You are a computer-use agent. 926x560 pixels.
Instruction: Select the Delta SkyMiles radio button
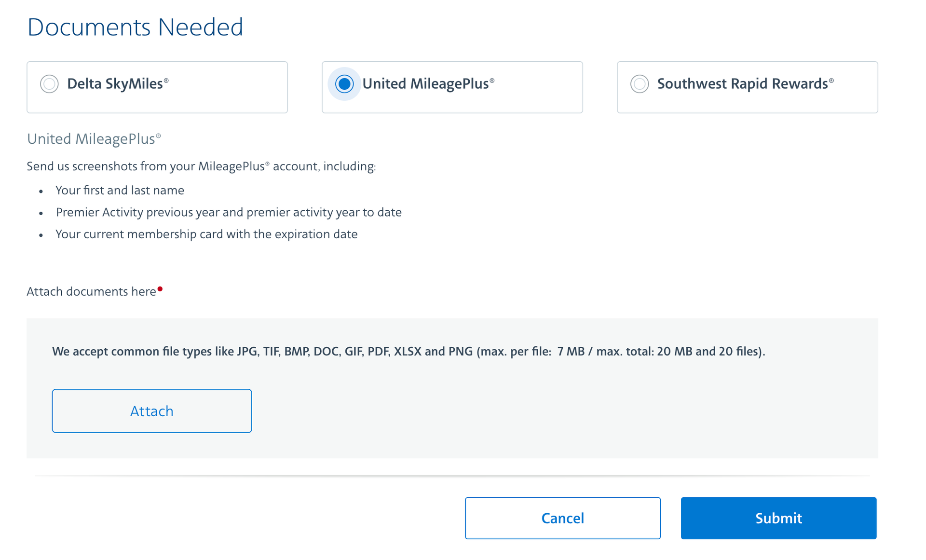pos(49,84)
